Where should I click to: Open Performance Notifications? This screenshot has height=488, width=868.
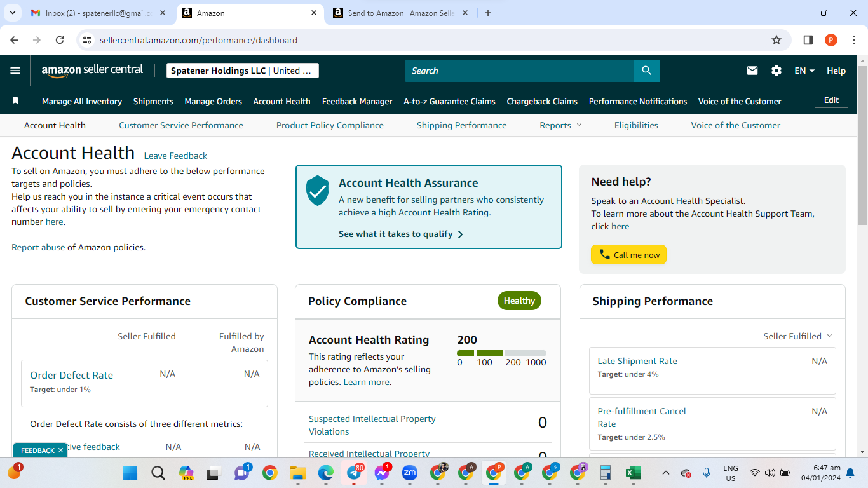[x=638, y=101]
